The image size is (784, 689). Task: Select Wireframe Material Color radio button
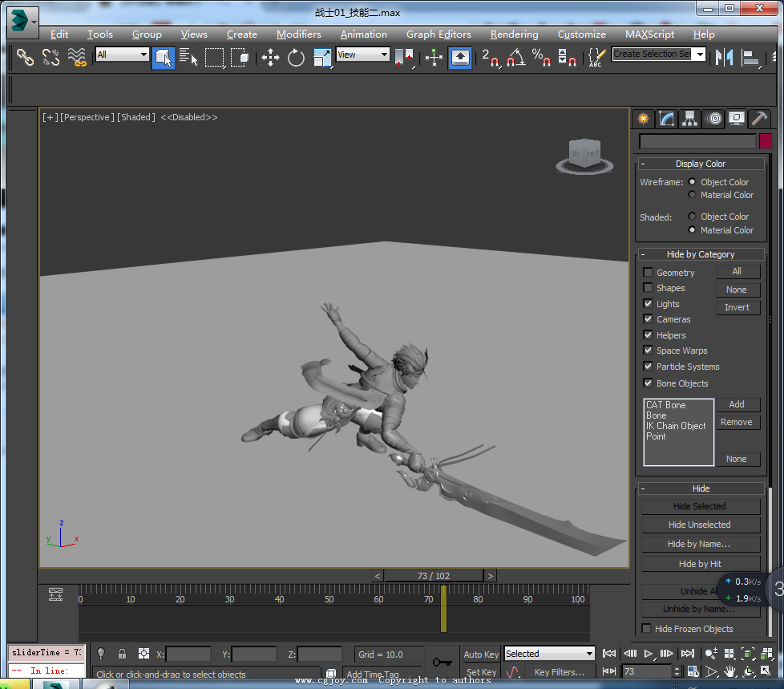[693, 195]
